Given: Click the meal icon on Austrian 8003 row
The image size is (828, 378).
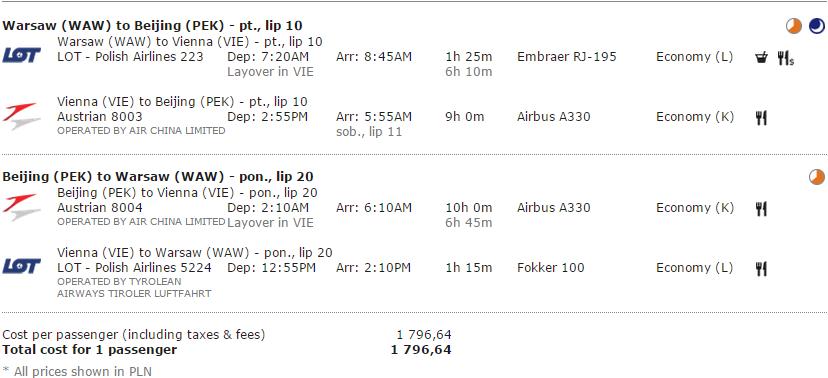Looking at the screenshot, I should [761, 118].
